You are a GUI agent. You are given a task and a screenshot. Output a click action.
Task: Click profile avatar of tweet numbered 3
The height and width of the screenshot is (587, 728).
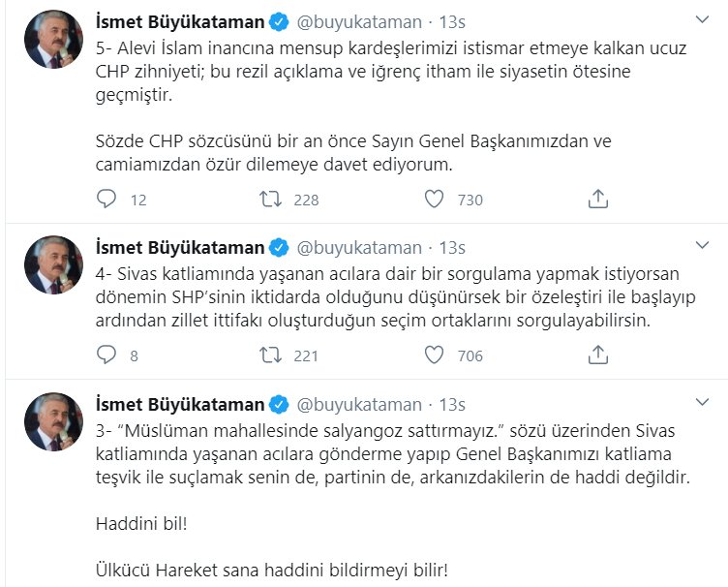click(52, 423)
